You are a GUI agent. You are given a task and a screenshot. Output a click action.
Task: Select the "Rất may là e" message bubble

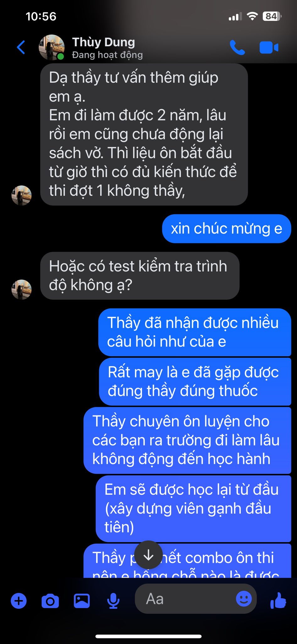195,382
